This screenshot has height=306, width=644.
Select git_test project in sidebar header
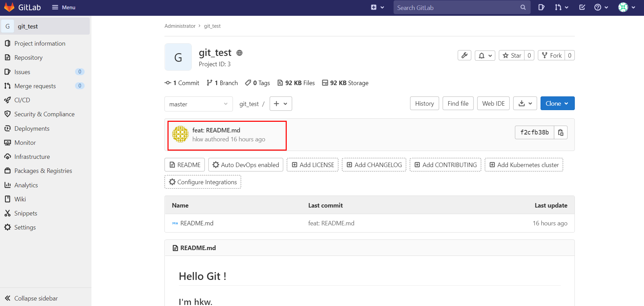coord(45,26)
